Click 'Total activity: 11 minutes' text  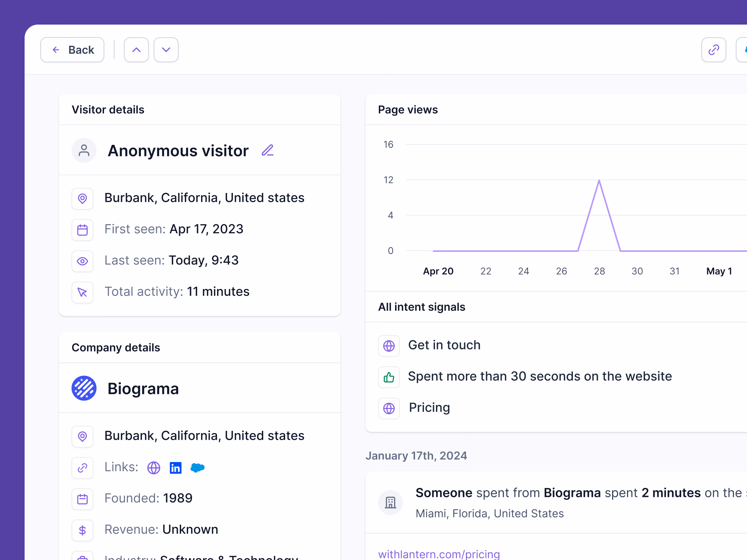coord(177,292)
